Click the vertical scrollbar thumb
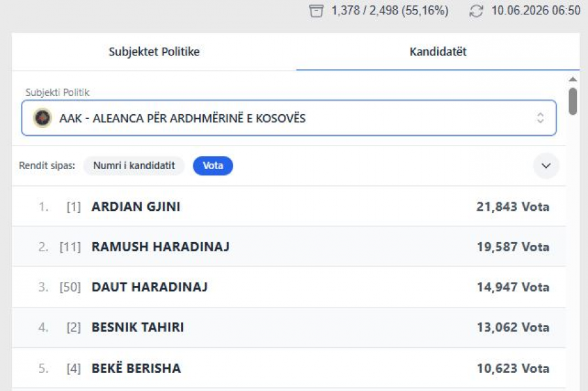Image resolution: width=588 pixels, height=391 pixels. point(572,101)
